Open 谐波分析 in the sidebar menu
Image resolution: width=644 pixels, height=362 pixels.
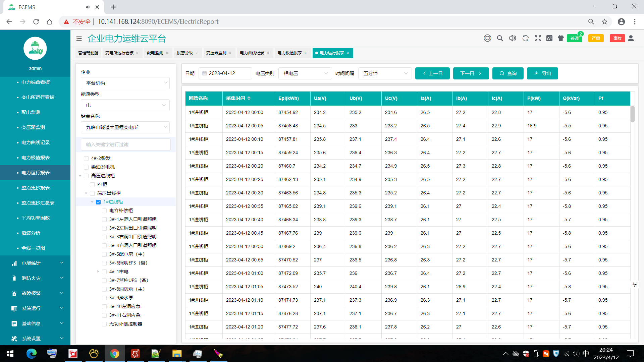coord(31,233)
